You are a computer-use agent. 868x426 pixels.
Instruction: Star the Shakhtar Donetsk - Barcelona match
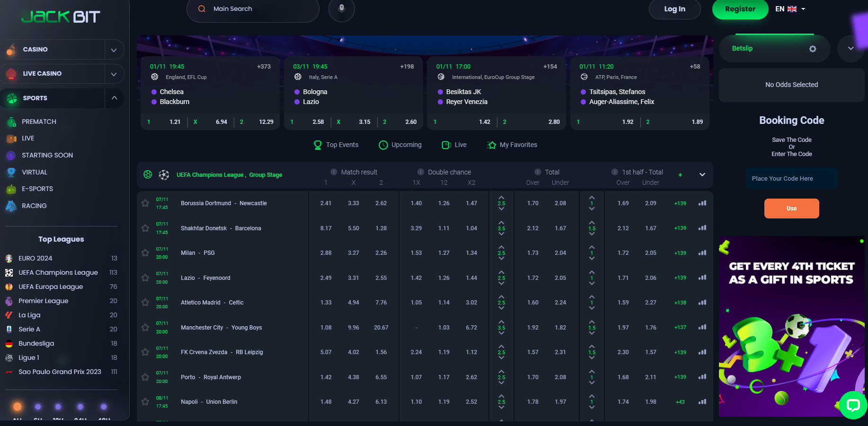[x=145, y=228]
